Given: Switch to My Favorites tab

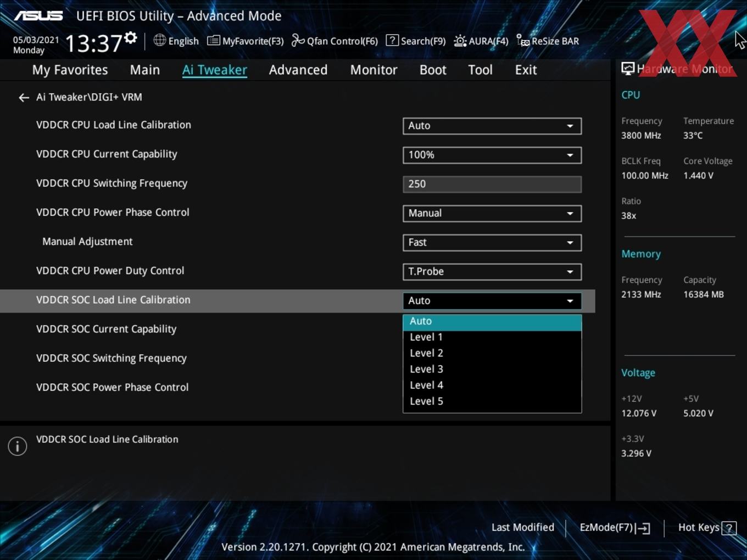Looking at the screenshot, I should point(70,70).
